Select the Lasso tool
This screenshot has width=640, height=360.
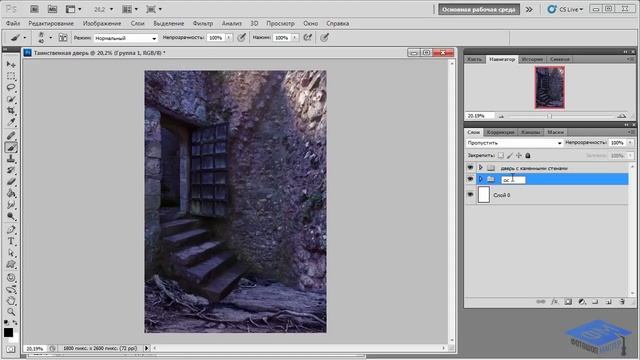pos(11,88)
